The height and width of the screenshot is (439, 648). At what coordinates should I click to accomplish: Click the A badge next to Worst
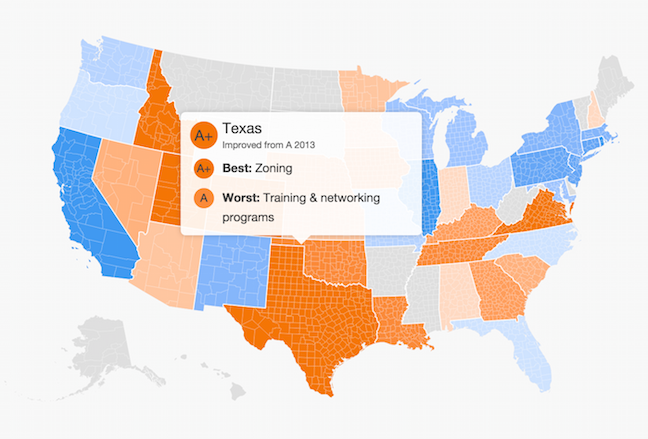204,198
